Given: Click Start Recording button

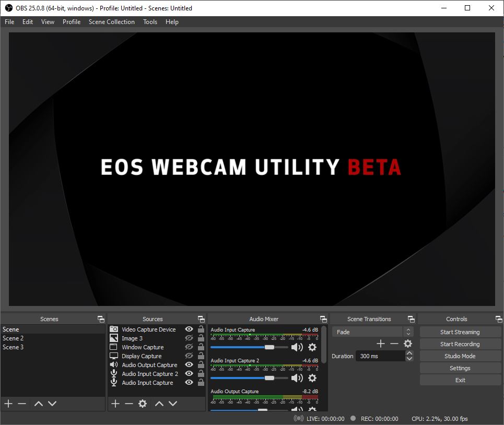Looking at the screenshot, I should (x=460, y=344).
